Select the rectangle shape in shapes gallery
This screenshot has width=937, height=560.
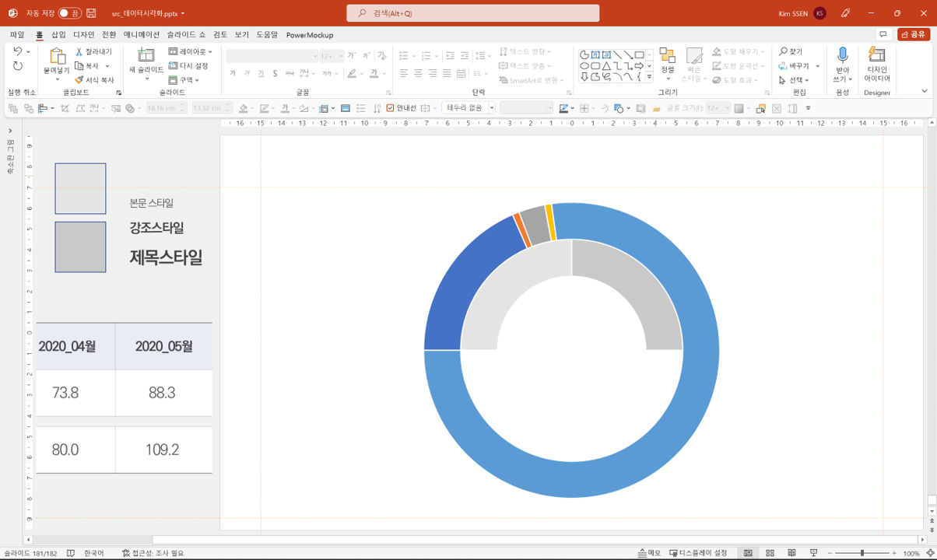(640, 55)
